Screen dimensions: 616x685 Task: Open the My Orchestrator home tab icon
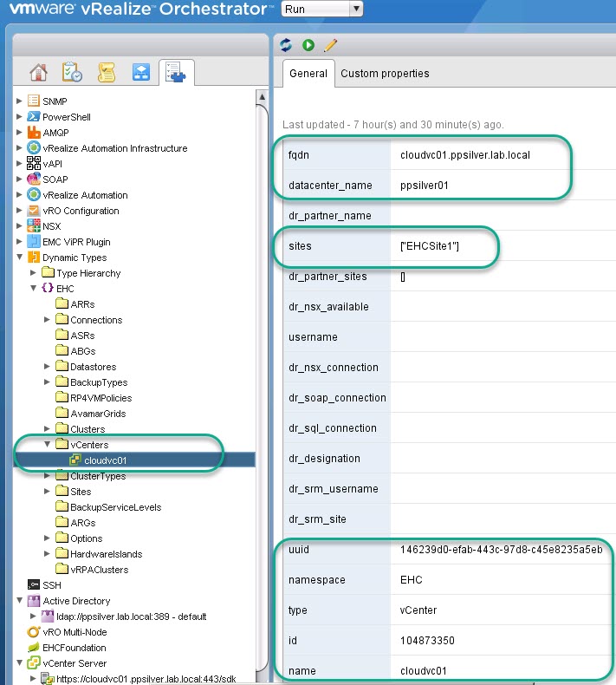click(37, 73)
